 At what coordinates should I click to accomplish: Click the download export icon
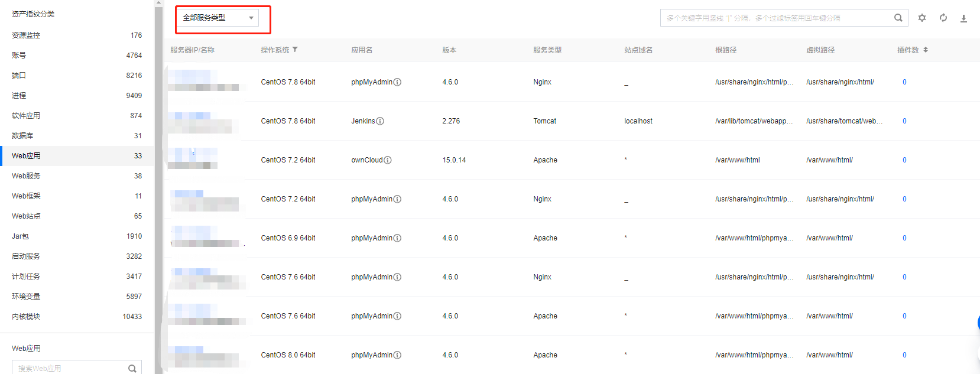[963, 18]
